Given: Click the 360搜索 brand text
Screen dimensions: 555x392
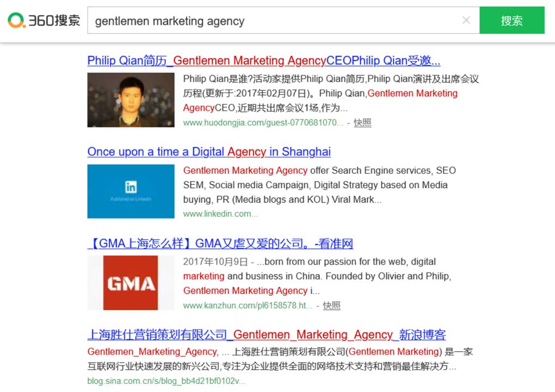Looking at the screenshot, I should pyautogui.click(x=54, y=20).
